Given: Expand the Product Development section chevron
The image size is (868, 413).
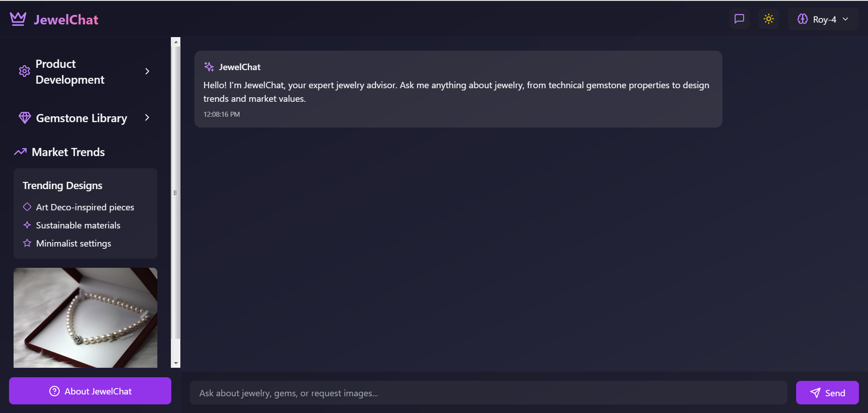Looking at the screenshot, I should click(147, 71).
